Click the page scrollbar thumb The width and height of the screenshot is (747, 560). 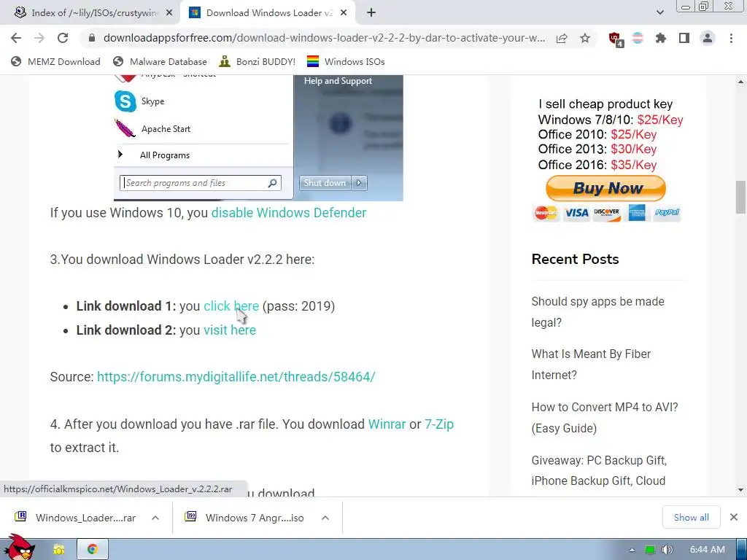pos(740,197)
